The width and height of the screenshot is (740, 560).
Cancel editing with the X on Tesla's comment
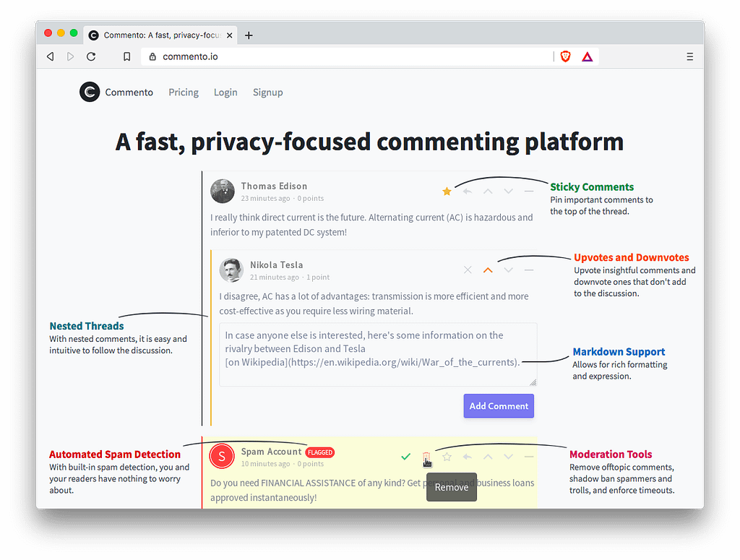[x=468, y=270]
